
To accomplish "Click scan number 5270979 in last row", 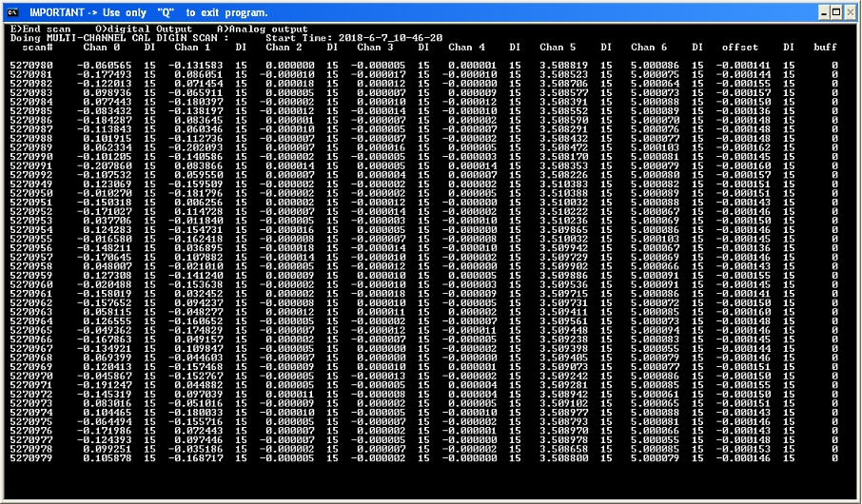I will (x=31, y=457).
